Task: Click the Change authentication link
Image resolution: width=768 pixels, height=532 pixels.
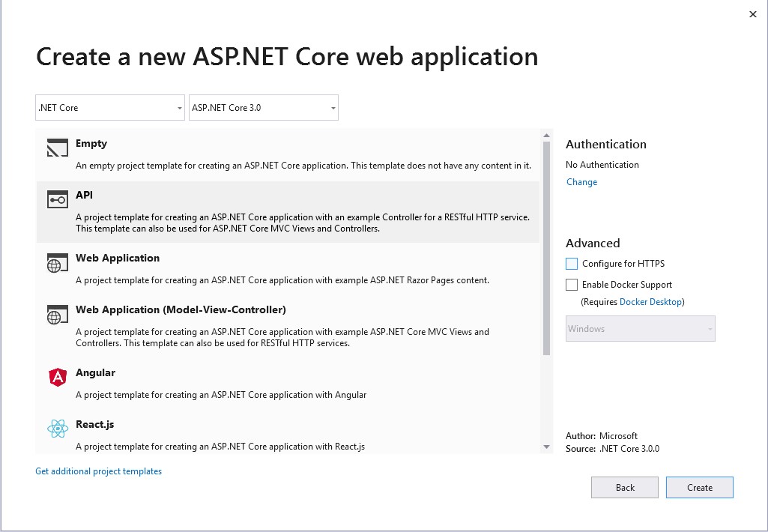Action: pyautogui.click(x=581, y=182)
